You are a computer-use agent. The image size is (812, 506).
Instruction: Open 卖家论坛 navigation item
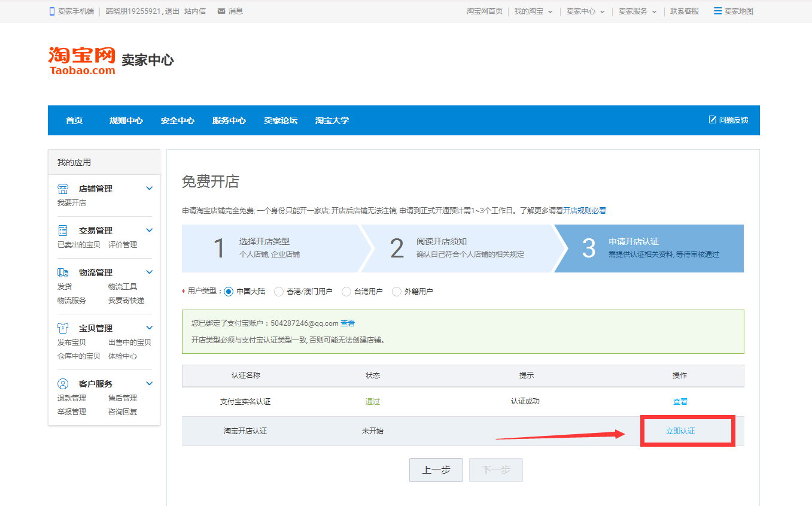pyautogui.click(x=281, y=120)
